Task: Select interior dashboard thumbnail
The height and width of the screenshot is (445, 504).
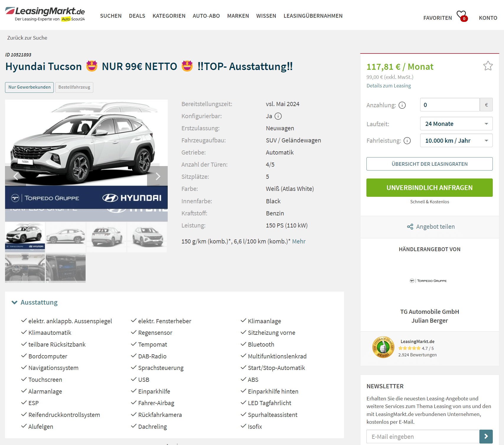Action: pos(25,268)
